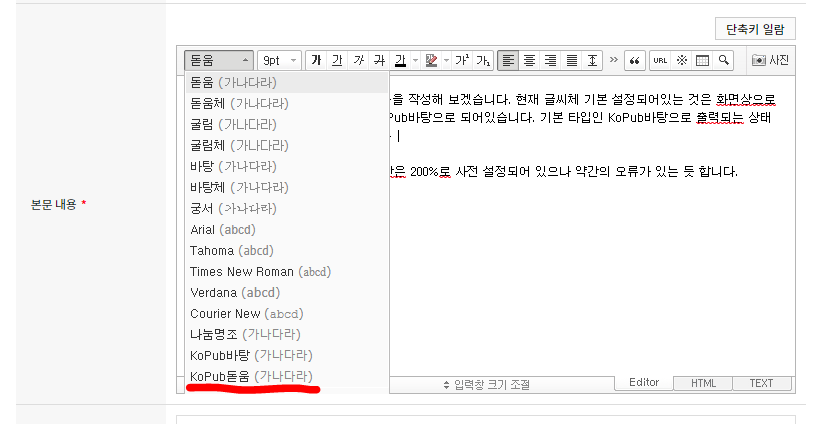Choose Times New Roman font option
Viewport: 835px width, 424px height.
(x=286, y=272)
